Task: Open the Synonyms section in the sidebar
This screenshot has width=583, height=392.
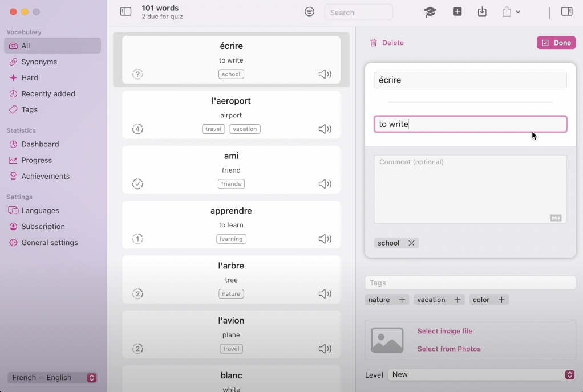Action: [39, 62]
